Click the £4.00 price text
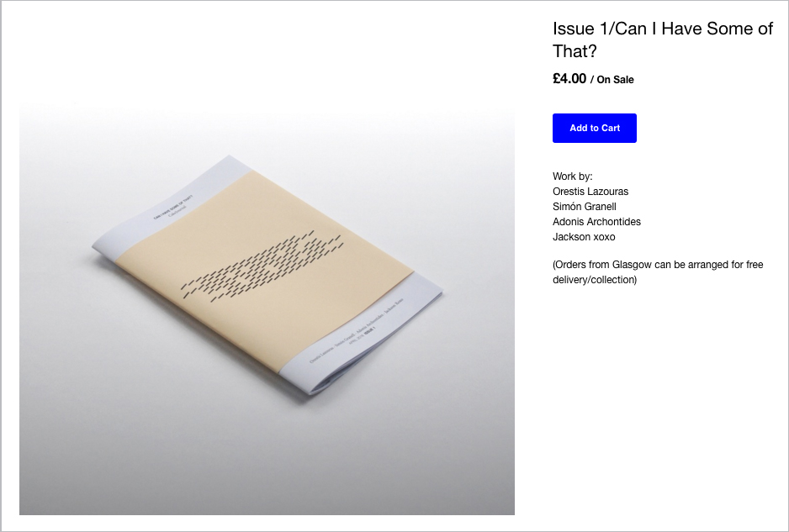This screenshot has width=789, height=532. (569, 78)
